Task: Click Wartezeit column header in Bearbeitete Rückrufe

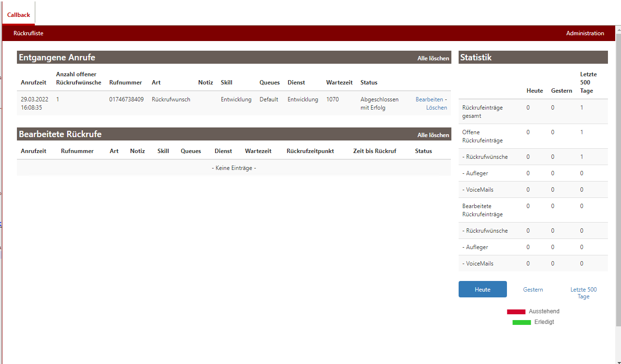Action: coord(258,151)
